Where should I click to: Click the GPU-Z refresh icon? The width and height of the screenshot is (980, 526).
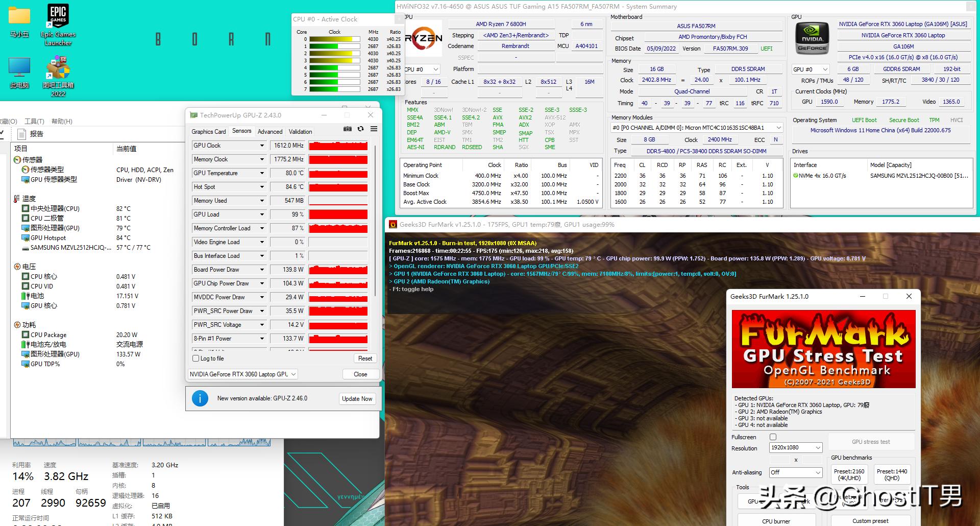360,129
